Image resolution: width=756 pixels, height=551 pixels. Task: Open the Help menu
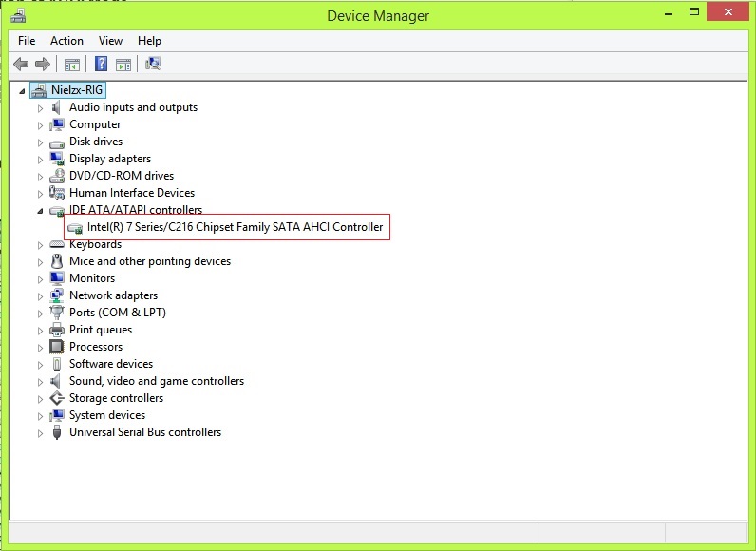[x=149, y=41]
